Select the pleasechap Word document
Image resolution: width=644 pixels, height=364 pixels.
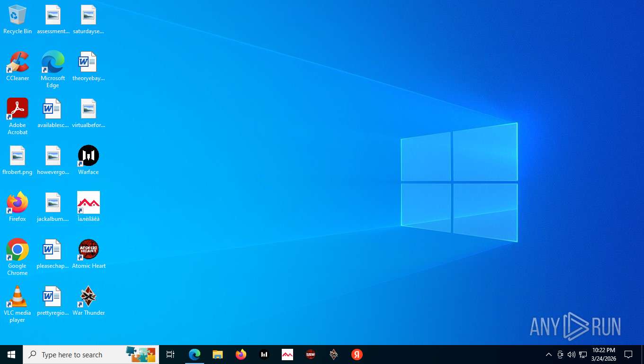53,254
